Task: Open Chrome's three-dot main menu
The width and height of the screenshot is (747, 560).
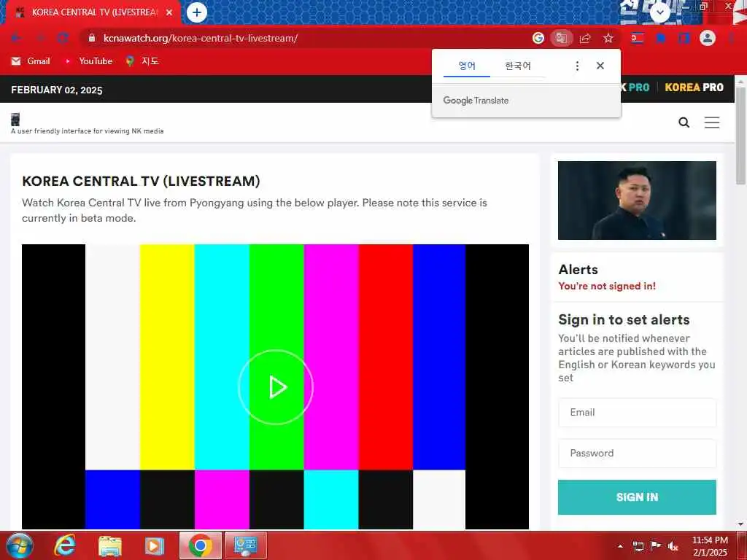Action: (x=731, y=38)
